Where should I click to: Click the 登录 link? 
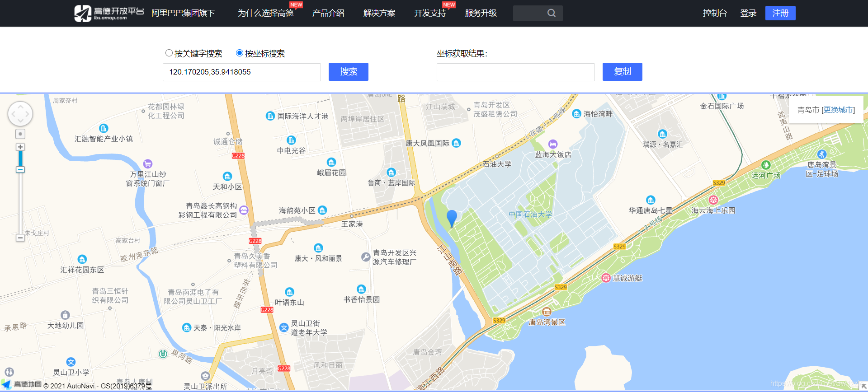pos(748,13)
